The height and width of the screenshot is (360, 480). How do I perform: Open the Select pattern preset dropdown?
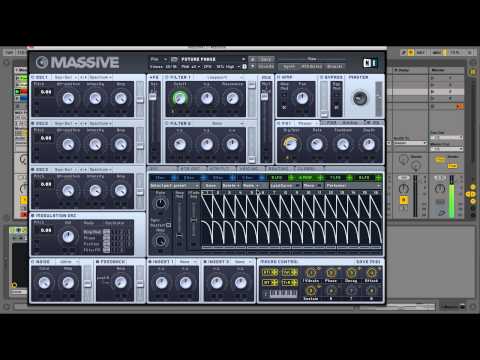pos(175,185)
